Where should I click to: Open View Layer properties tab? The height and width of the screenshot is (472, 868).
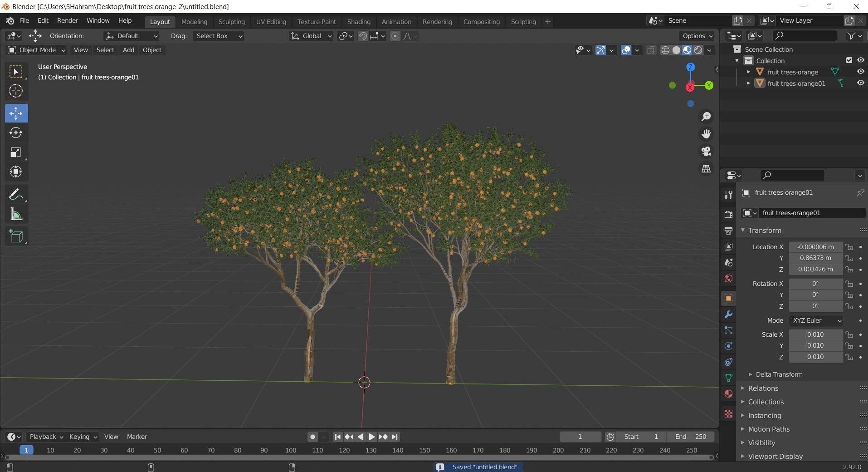[x=728, y=246]
